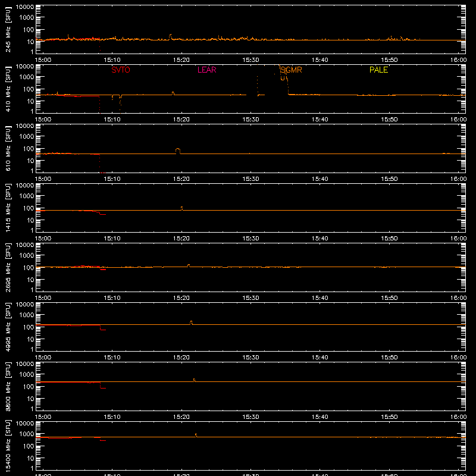The image size is (476, 476).
Task: Click 15:00 tick label below 610 MHz panel
Action: 43,179
